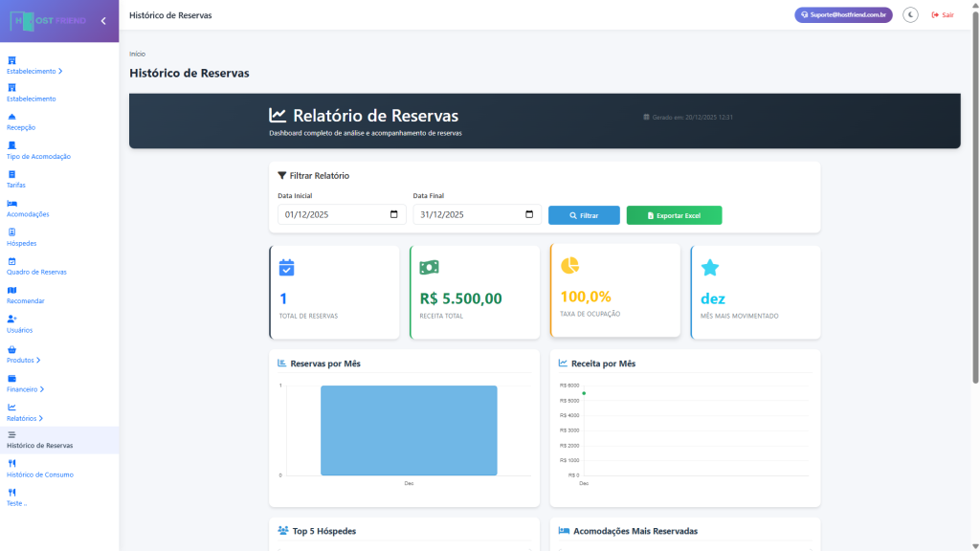The width and height of the screenshot is (980, 551).
Task: Click the Recomendar map icon
Action: coord(11,290)
